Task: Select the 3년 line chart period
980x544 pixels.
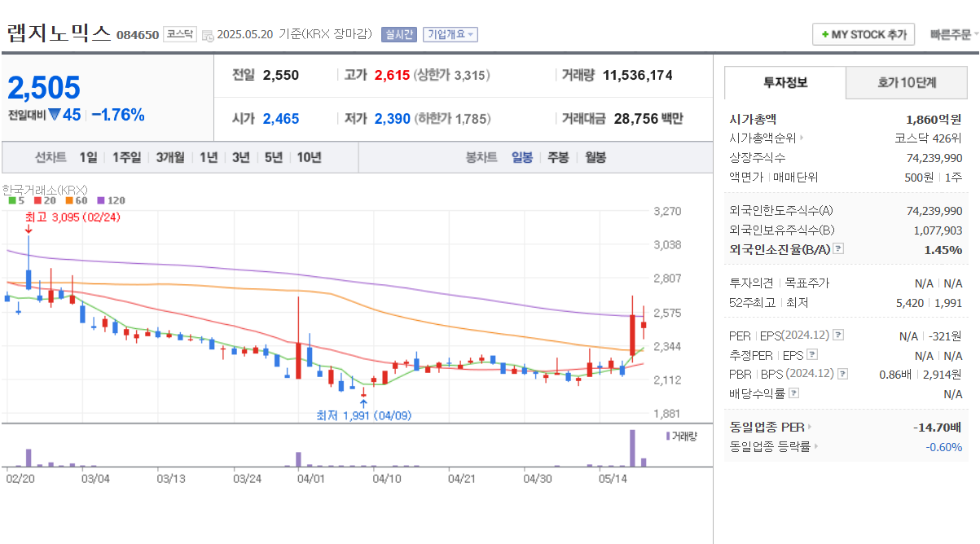Action: (241, 157)
